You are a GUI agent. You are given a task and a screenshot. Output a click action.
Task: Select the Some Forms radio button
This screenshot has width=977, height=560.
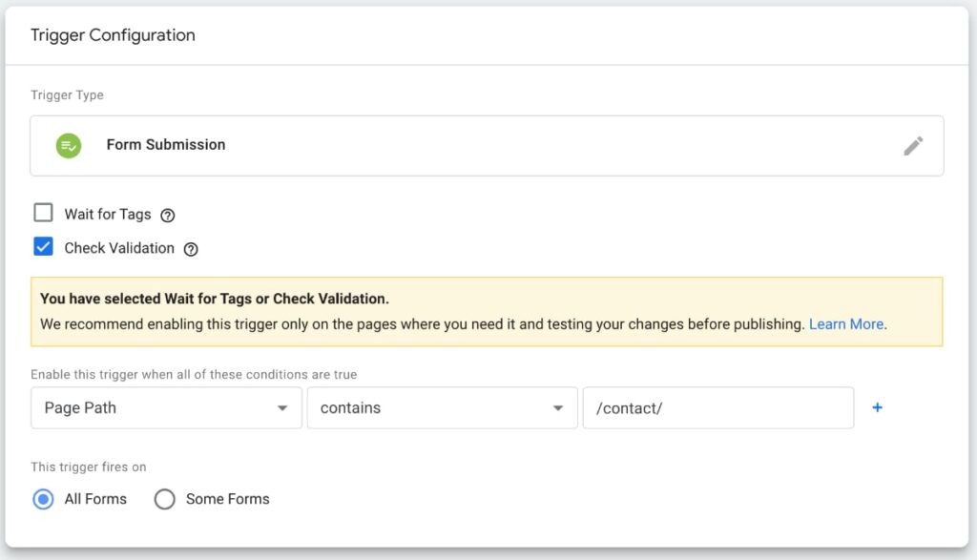164,499
